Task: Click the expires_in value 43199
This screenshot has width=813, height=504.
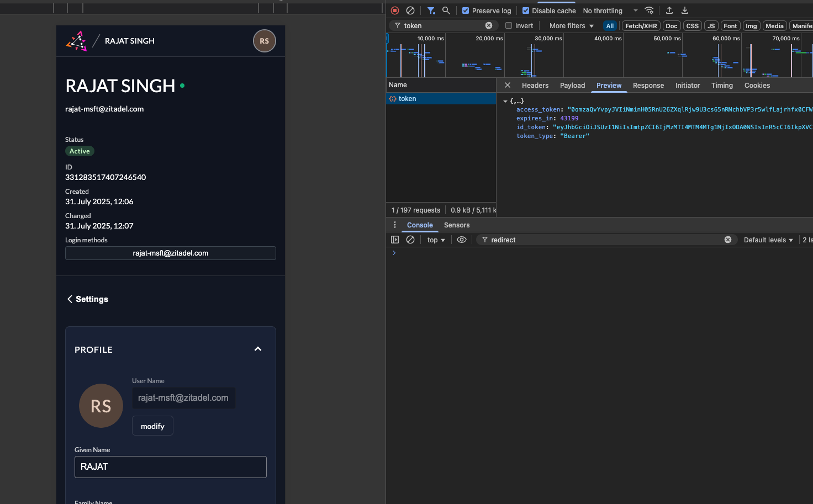Action: point(569,118)
